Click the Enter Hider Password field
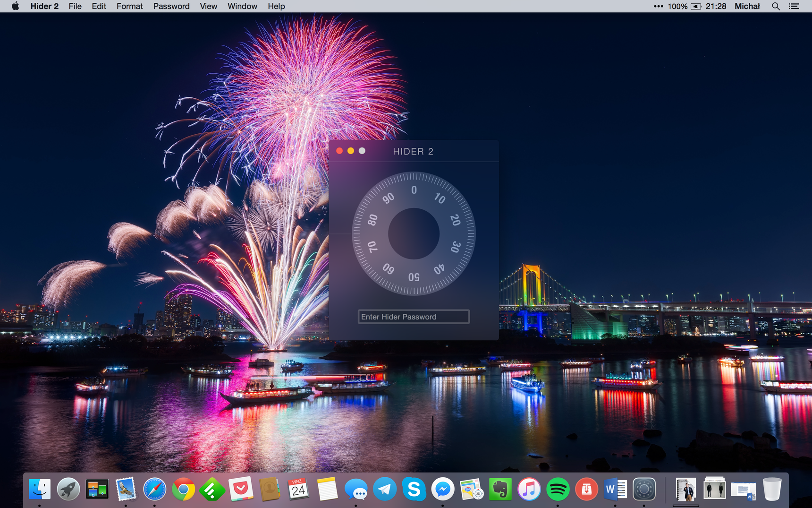Viewport: 812px width, 508px height. (x=414, y=317)
